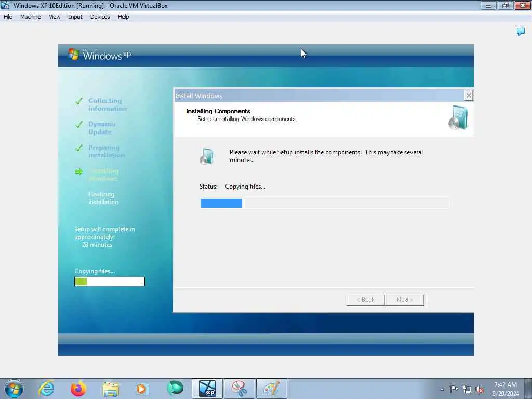Show hidden system tray icons
The width and height of the screenshot is (532, 399).
[442, 389]
